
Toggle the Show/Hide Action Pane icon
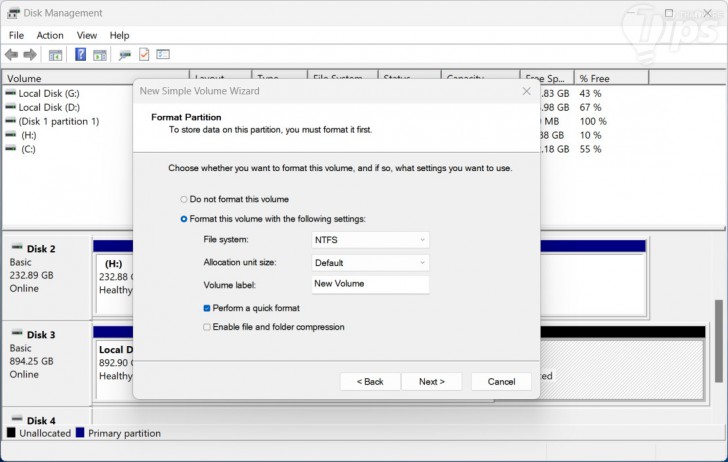click(100, 55)
